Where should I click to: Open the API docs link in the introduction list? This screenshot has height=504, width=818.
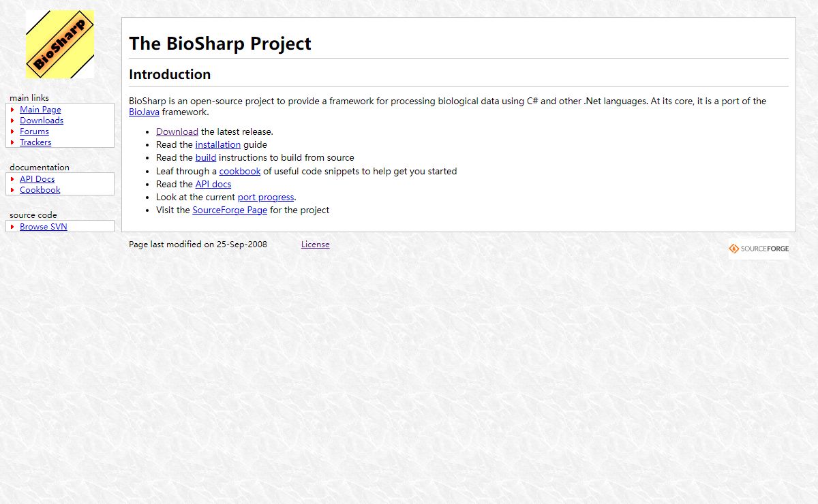213,185
